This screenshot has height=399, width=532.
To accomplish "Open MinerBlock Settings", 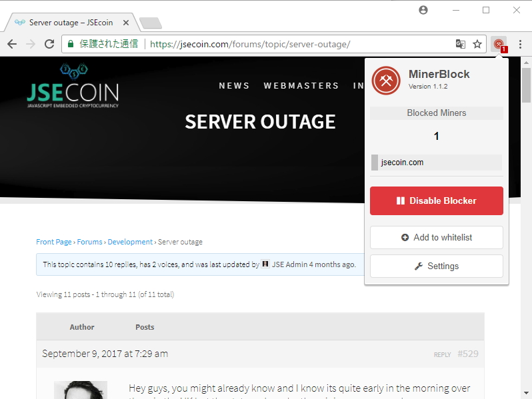I will 436,266.
